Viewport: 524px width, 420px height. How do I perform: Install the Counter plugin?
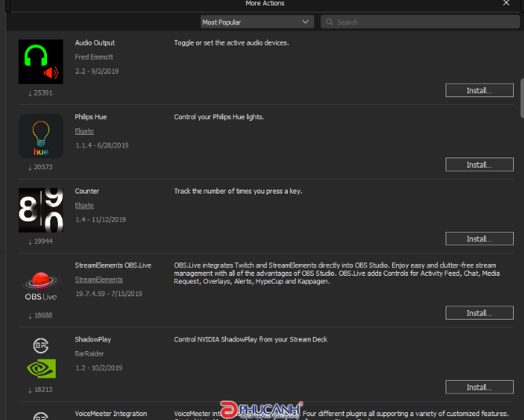(479, 239)
